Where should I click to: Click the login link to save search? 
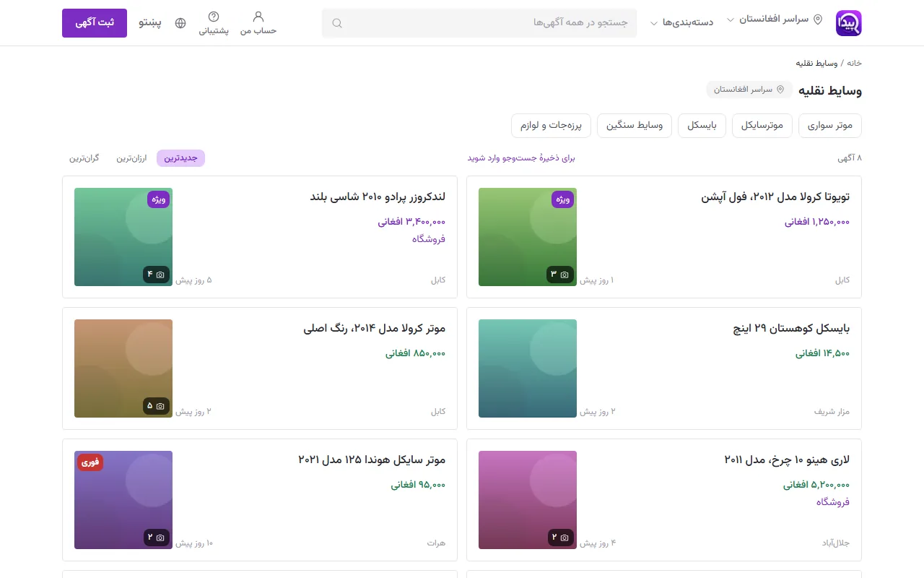(521, 158)
